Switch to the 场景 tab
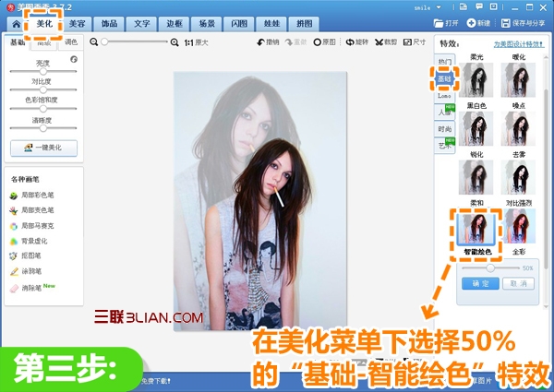The width and height of the screenshot is (554, 392). click(x=207, y=24)
